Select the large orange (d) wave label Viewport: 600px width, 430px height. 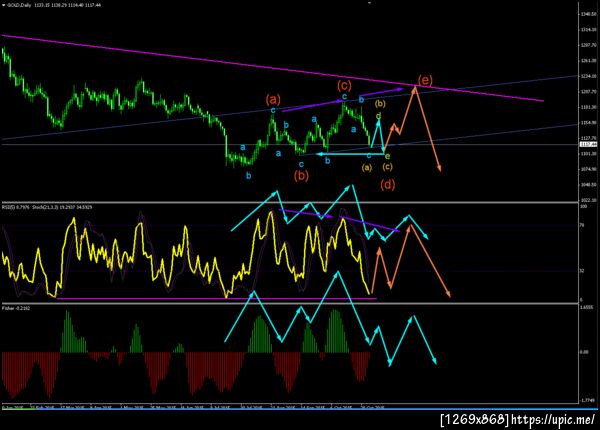point(388,185)
